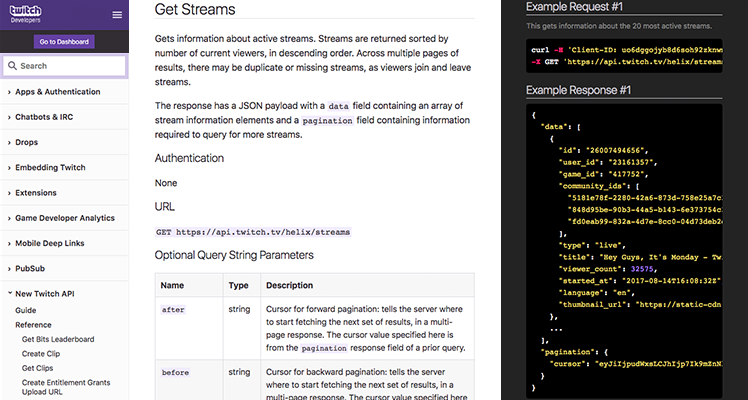Expand Mobile Deep Links section
Viewport: 748px width, 400px height.
64,243
